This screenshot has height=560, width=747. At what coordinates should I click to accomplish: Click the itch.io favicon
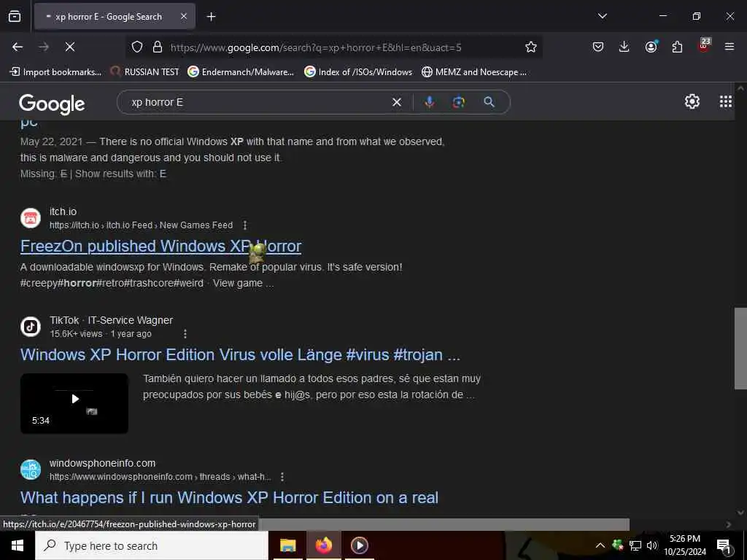point(31,218)
